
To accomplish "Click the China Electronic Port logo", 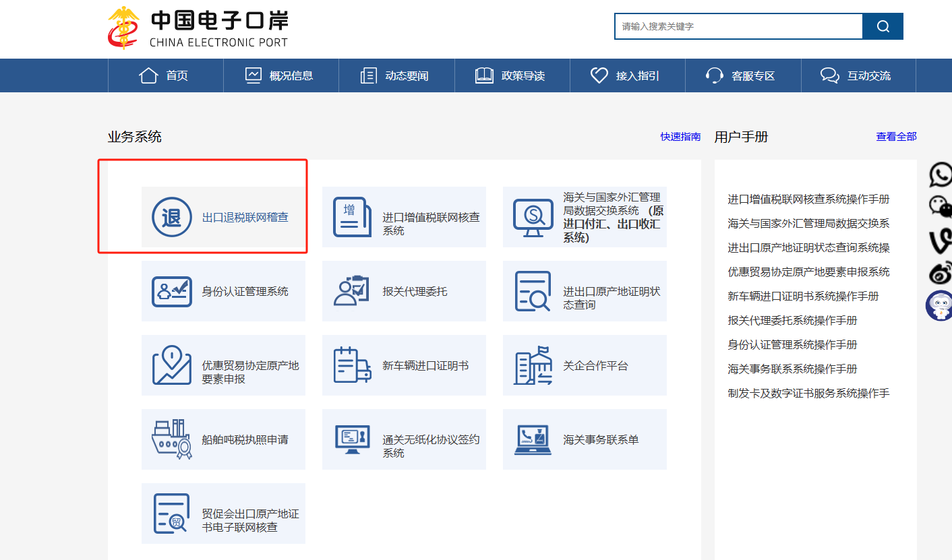I will pyautogui.click(x=198, y=28).
